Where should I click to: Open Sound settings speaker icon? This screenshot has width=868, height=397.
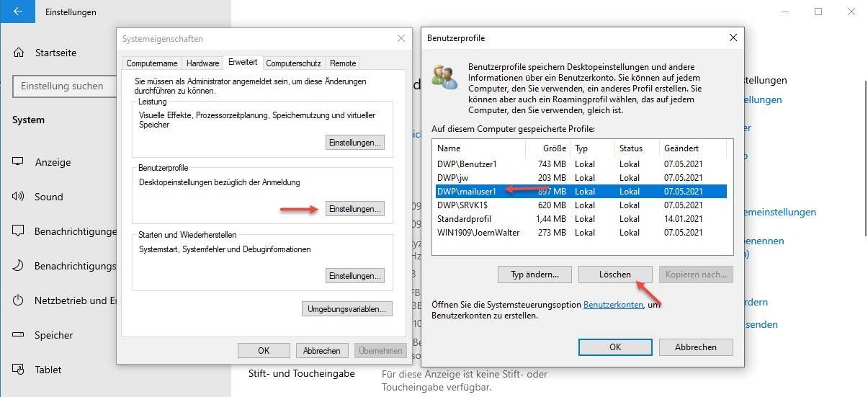tap(19, 197)
